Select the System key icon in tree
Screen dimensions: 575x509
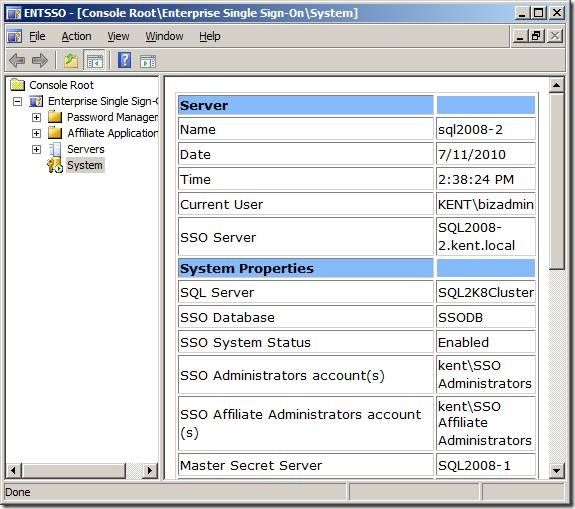(55, 165)
